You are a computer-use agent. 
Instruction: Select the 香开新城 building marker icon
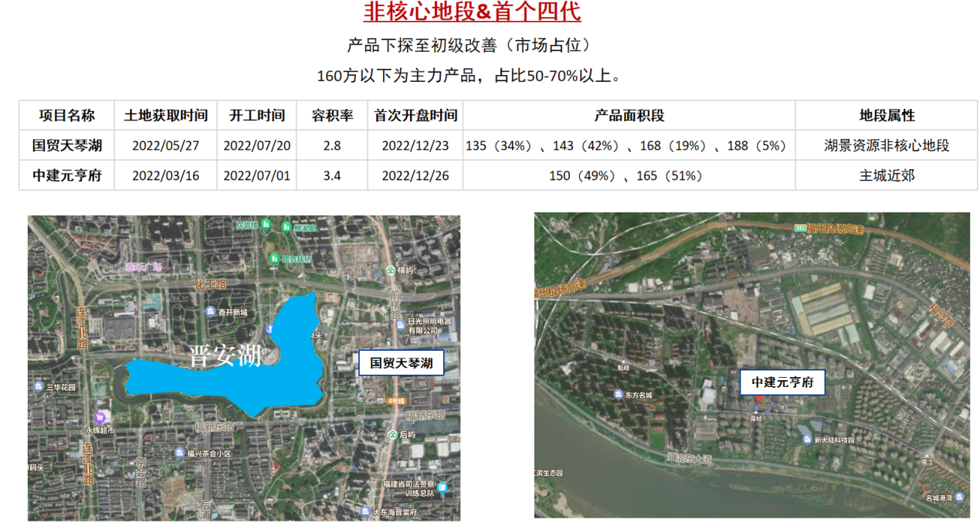210,311
